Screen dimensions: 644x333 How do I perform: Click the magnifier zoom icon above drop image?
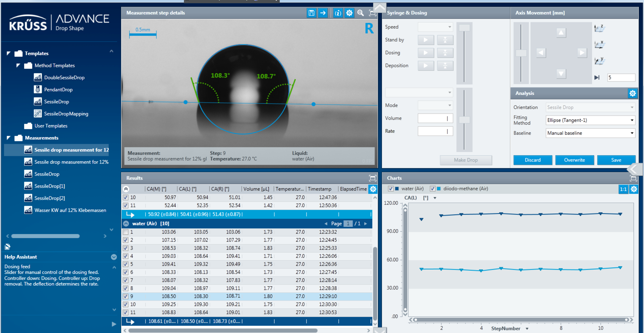(x=361, y=13)
